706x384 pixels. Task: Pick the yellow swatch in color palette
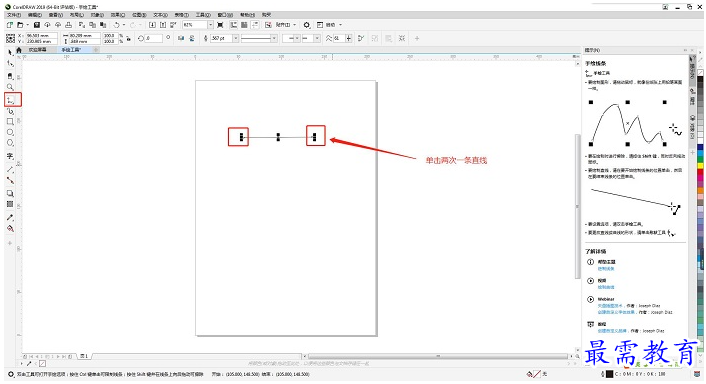pyautogui.click(x=700, y=166)
